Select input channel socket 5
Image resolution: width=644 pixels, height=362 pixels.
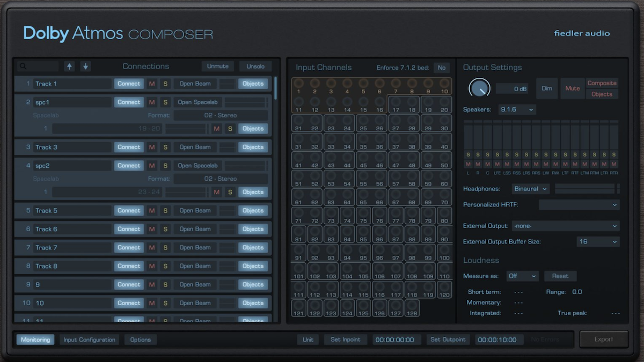pos(363,84)
